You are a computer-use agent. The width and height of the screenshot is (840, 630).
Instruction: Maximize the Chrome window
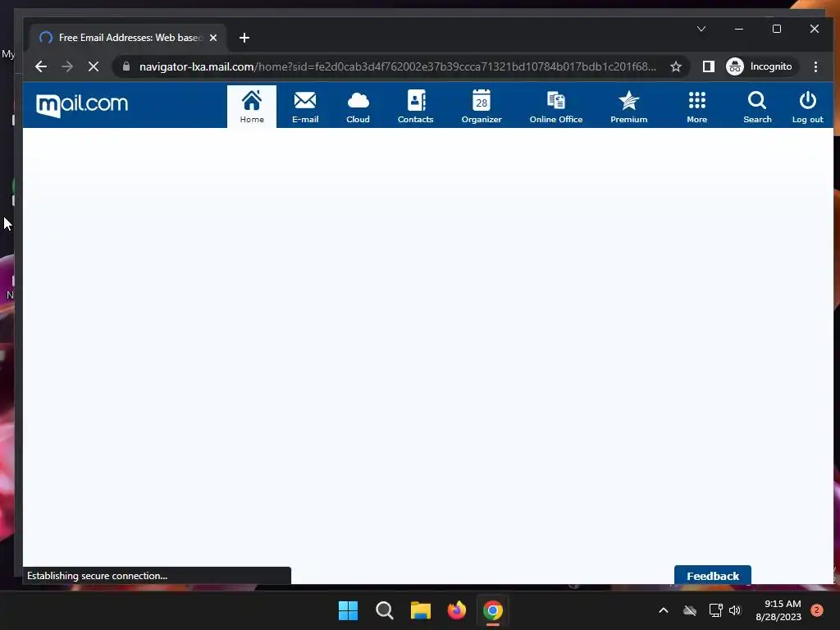coord(776,29)
